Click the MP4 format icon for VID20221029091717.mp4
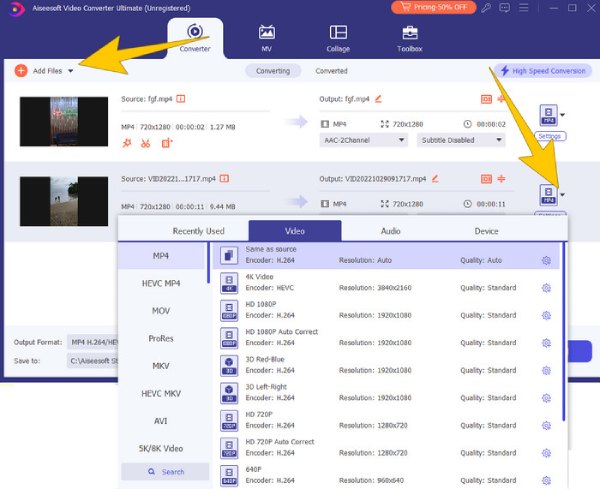Screen dimensions: 600x489 pos(548,195)
